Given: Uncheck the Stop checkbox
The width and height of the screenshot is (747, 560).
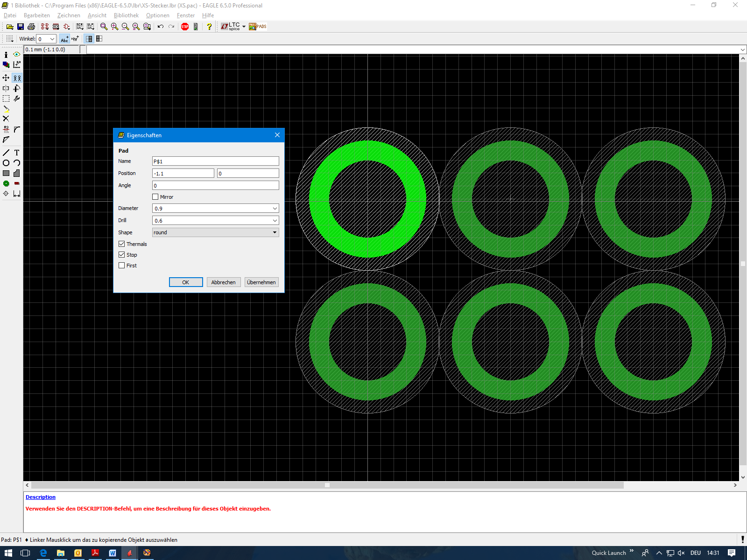Looking at the screenshot, I should pyautogui.click(x=122, y=255).
